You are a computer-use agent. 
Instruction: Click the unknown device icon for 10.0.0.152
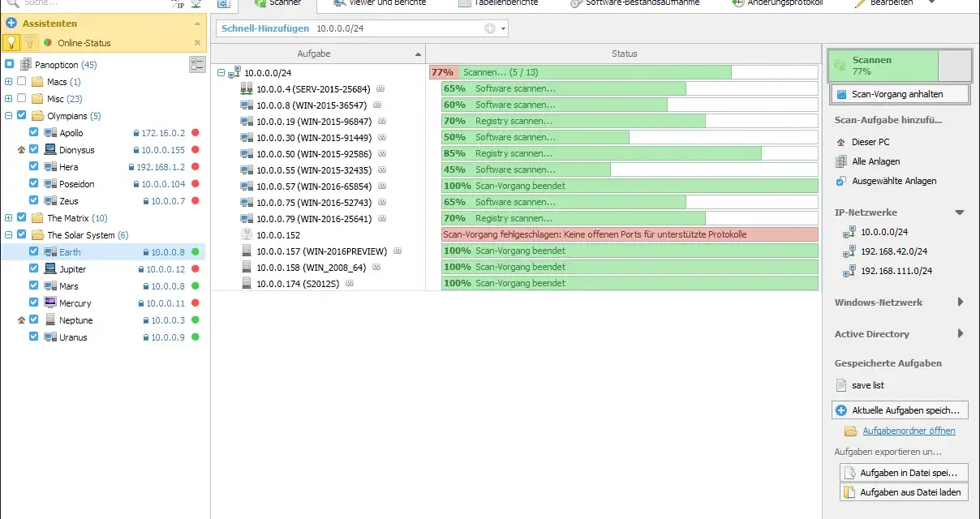click(247, 234)
